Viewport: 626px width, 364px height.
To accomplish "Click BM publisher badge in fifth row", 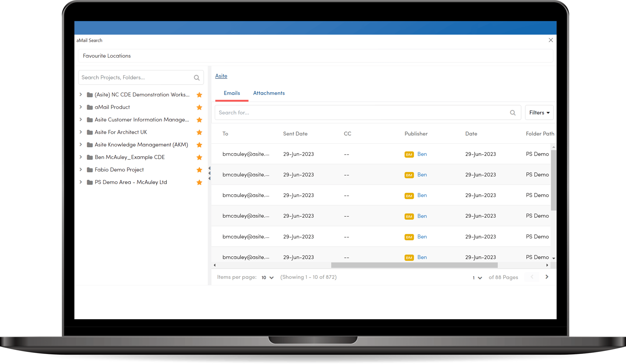I will click(409, 237).
